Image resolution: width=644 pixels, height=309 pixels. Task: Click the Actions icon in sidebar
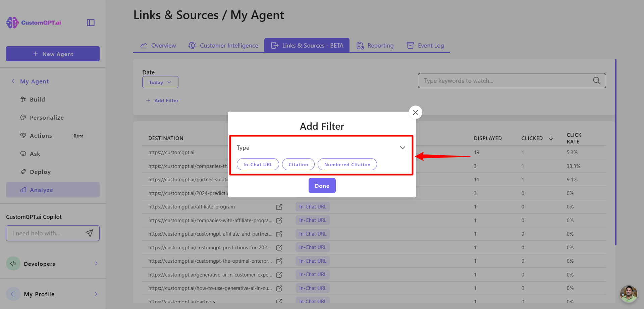coord(23,135)
